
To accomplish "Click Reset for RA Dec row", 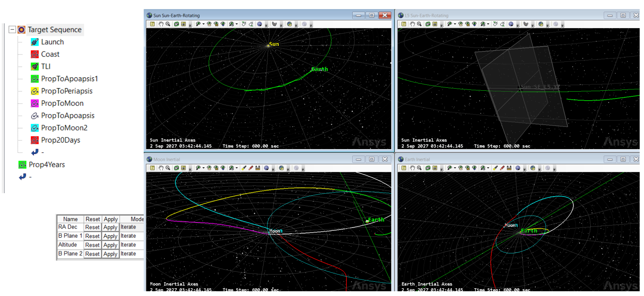I will coord(92,227).
